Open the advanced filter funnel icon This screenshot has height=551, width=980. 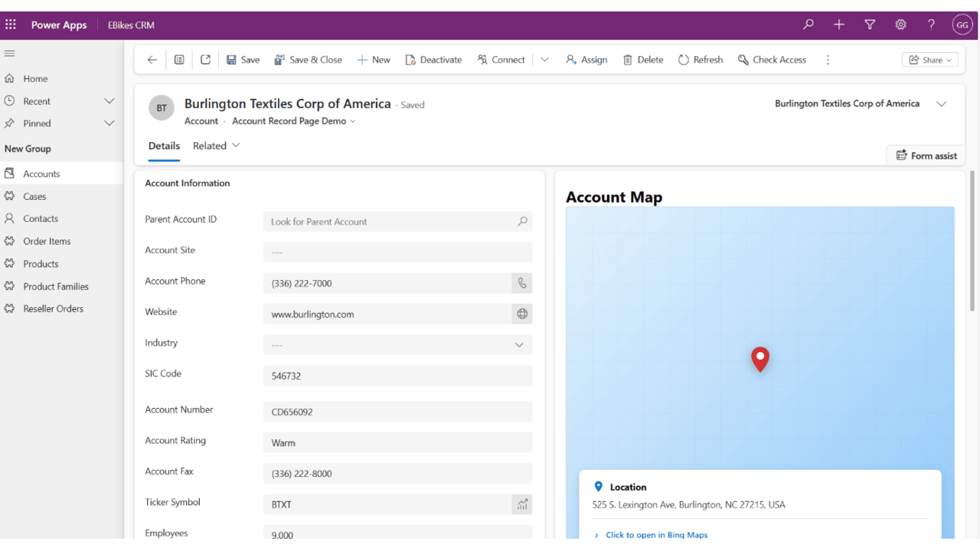(870, 24)
